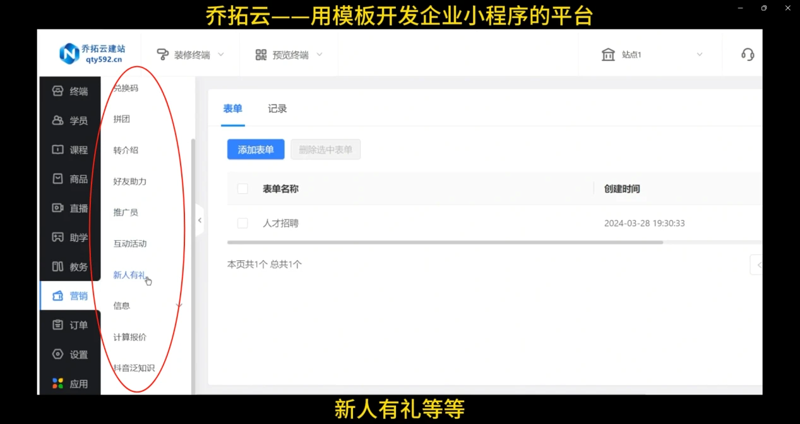800x424 pixels.
Task: Click the 课程 sidebar icon
Action: (58, 149)
